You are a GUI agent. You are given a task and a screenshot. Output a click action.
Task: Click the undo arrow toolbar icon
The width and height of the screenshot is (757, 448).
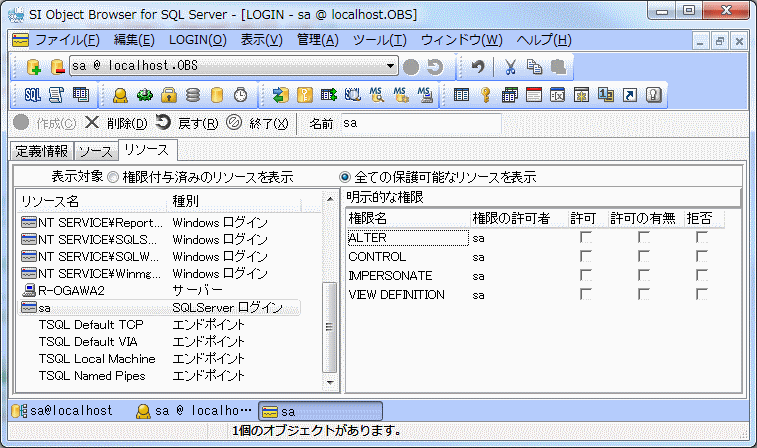pyautogui.click(x=478, y=67)
